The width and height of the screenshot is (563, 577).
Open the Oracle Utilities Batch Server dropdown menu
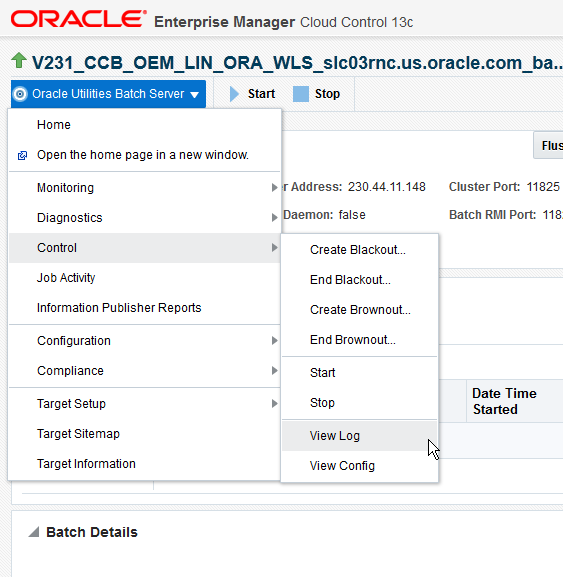point(108,94)
